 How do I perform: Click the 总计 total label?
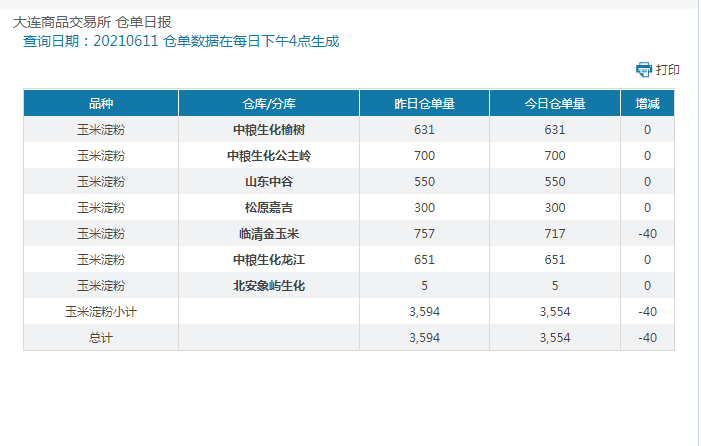pos(101,337)
